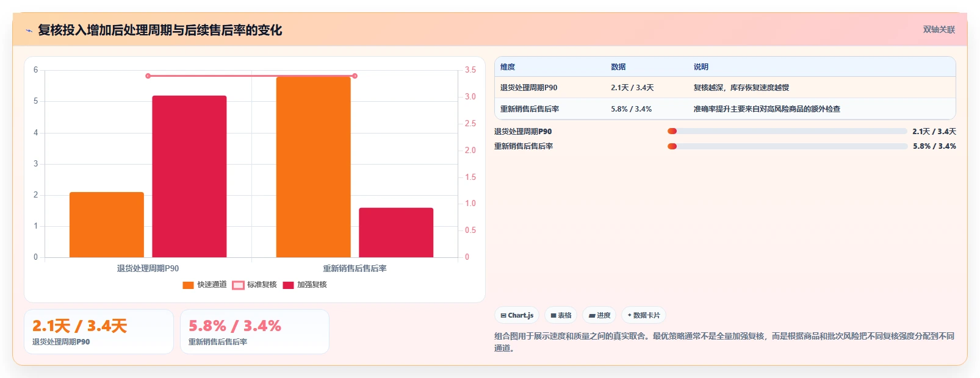Click the 2.1天 / 3.4天 data card
The width and height of the screenshot is (980, 378).
(99, 332)
